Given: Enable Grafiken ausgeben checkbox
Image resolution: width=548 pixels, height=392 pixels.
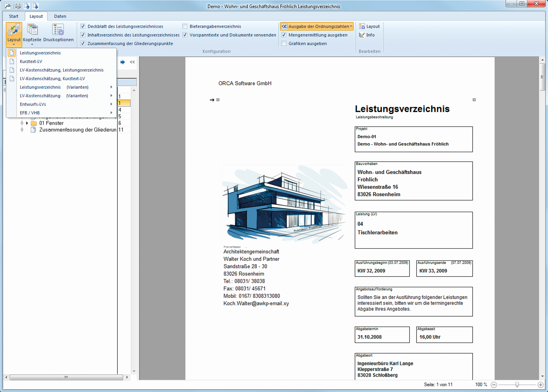Looking at the screenshot, I should (284, 43).
